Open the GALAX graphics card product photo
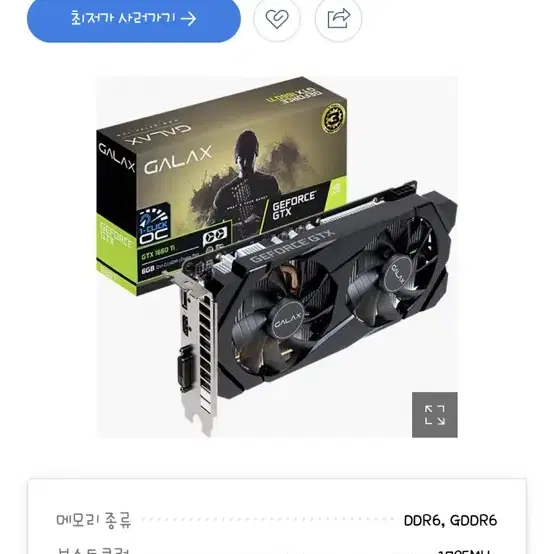554x554 pixels. pyautogui.click(x=277, y=257)
